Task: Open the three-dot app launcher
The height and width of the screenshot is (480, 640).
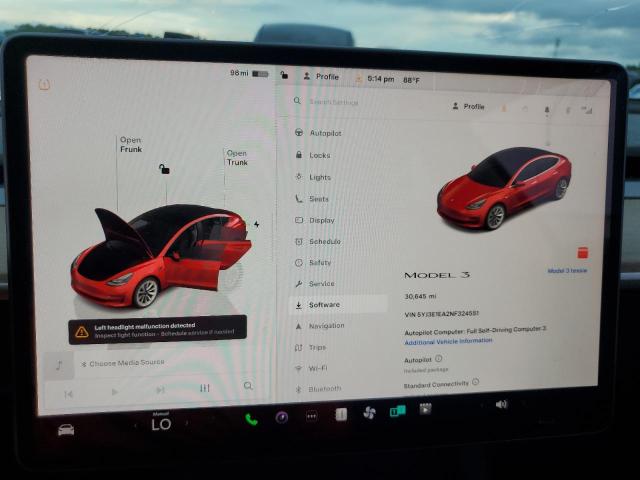Action: [311, 415]
